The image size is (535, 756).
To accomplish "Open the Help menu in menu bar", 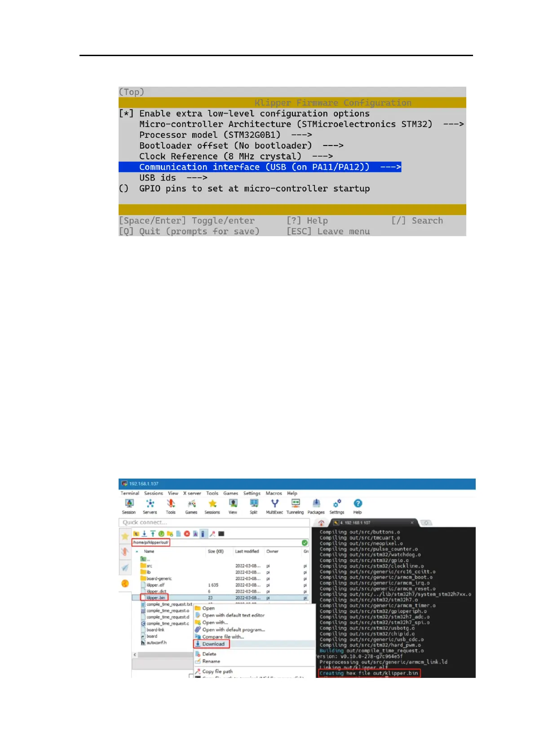I will 292,493.
